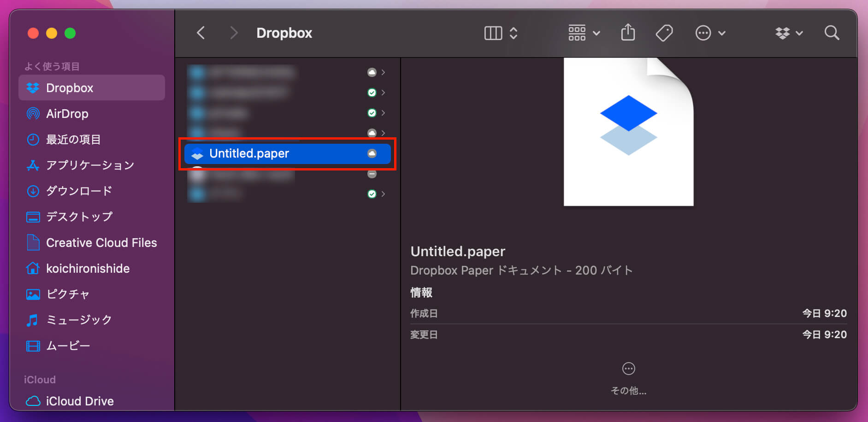Open the group-by grid icon menu
This screenshot has height=422, width=868.
584,33
